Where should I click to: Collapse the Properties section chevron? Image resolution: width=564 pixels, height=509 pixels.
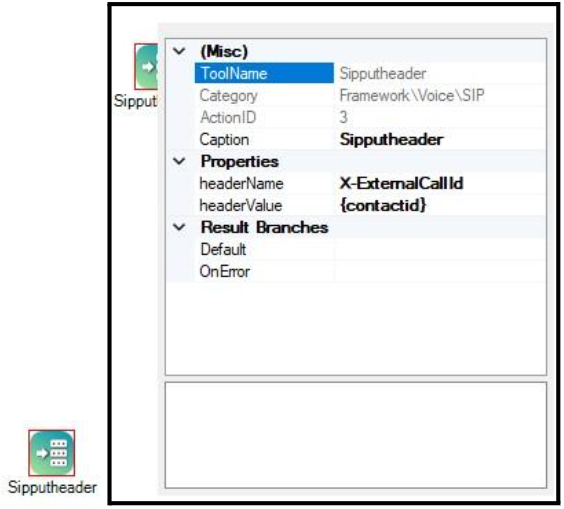coord(179,162)
